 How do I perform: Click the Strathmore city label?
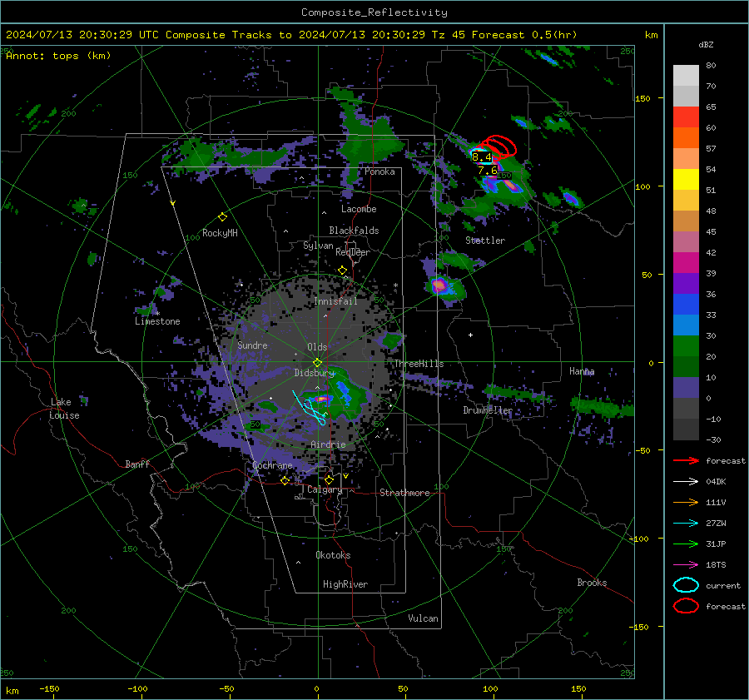pos(404,493)
